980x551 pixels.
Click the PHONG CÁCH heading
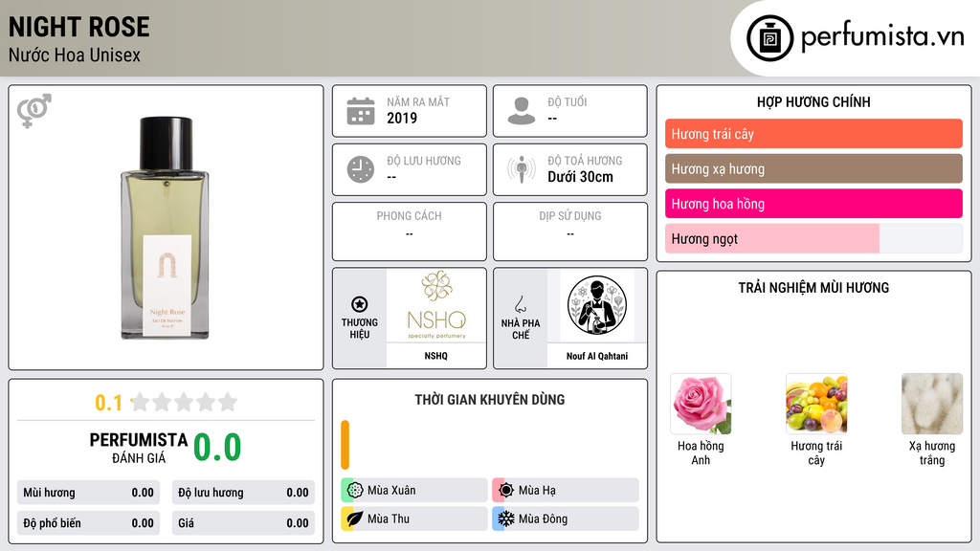coord(409,215)
